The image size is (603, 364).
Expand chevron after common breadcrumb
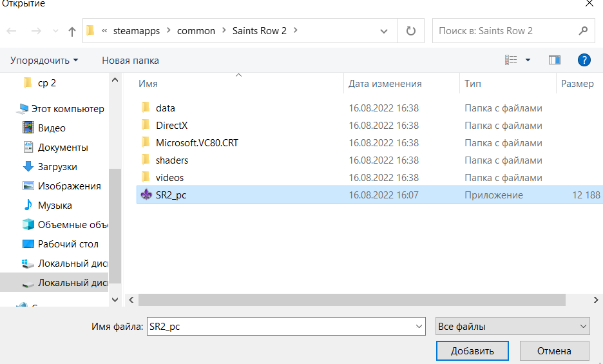[x=224, y=30]
